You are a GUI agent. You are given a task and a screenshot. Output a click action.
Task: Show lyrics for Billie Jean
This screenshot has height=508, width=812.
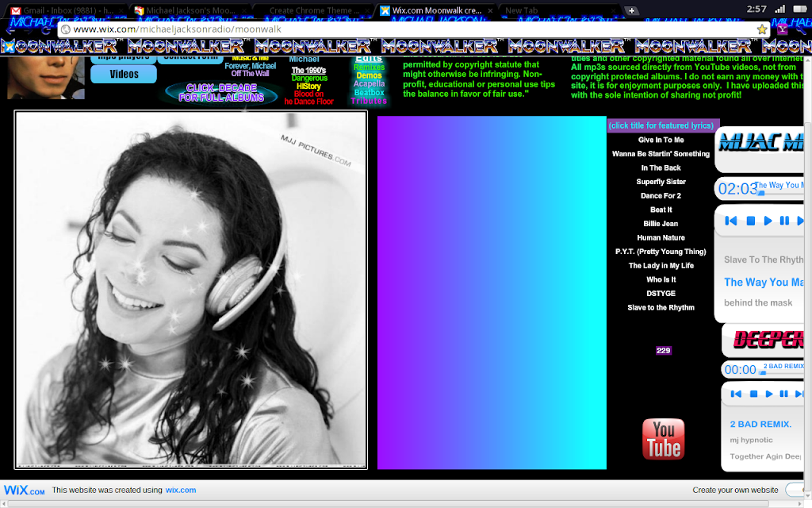point(661,224)
